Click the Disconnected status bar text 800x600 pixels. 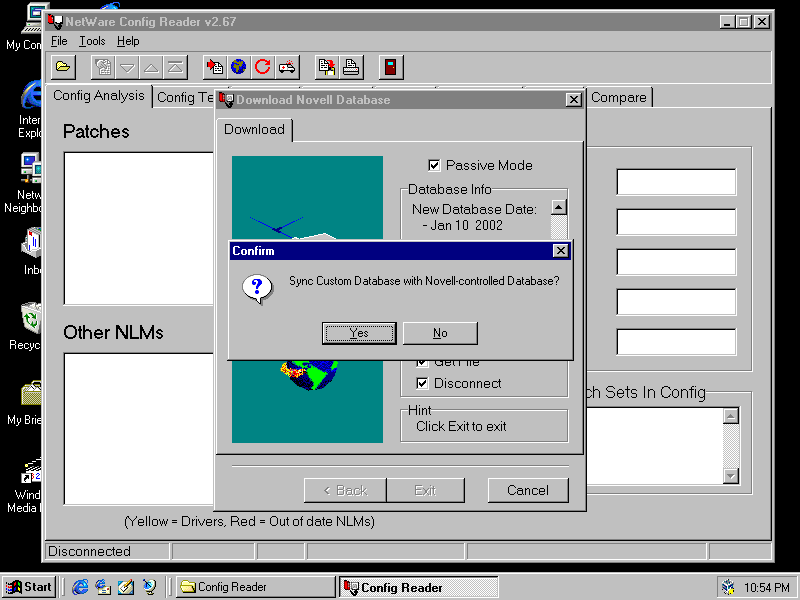tap(89, 552)
